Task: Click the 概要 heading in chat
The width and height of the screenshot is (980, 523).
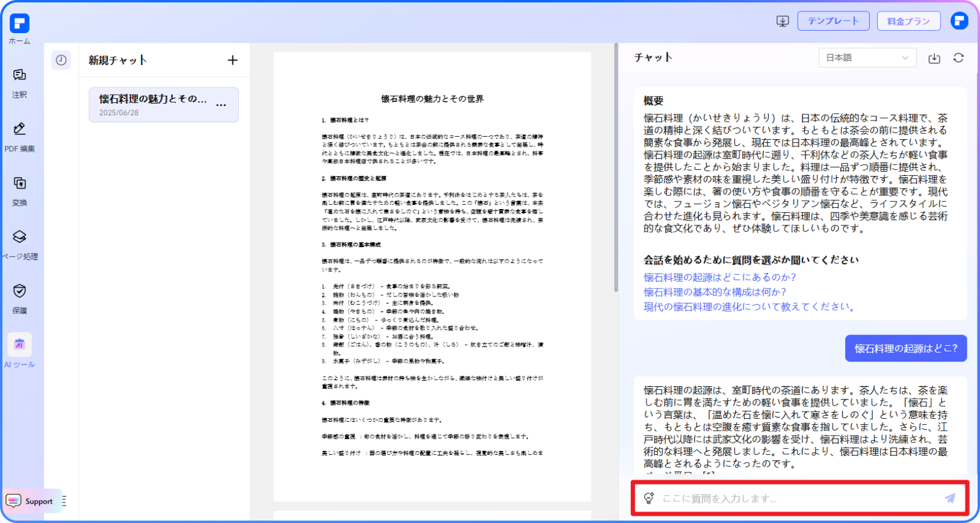Action: [653, 101]
